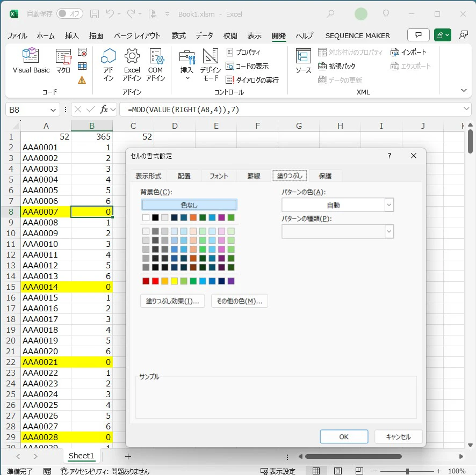Open the Visual Basic editor
Viewport: 476px width, 475px height.
tap(31, 61)
